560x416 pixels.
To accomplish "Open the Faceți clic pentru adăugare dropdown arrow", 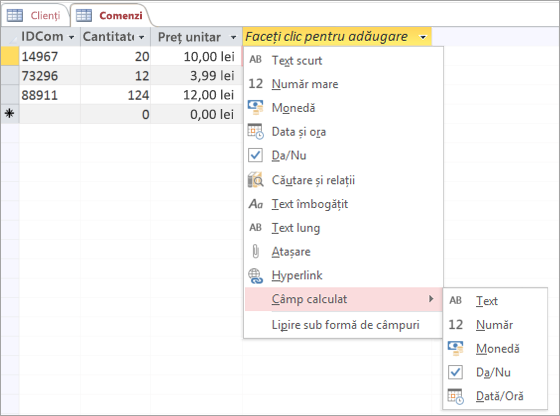I will tap(423, 37).
